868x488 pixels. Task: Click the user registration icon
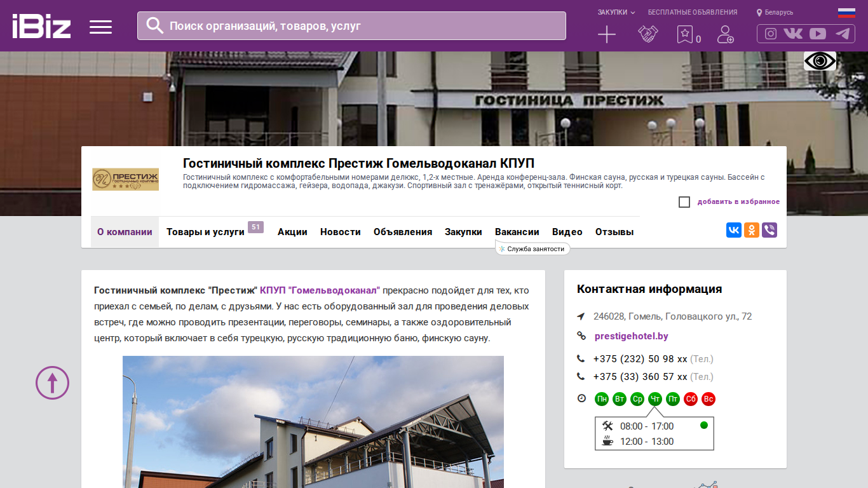click(x=725, y=34)
